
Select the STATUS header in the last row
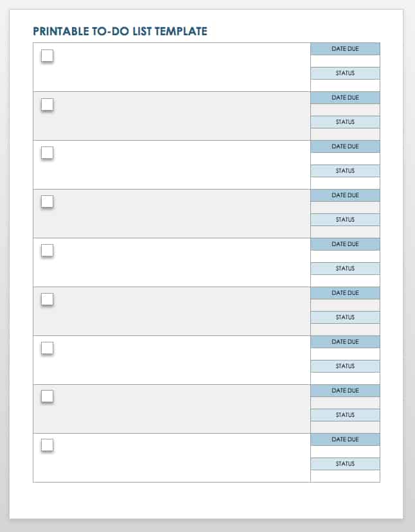[x=345, y=464]
